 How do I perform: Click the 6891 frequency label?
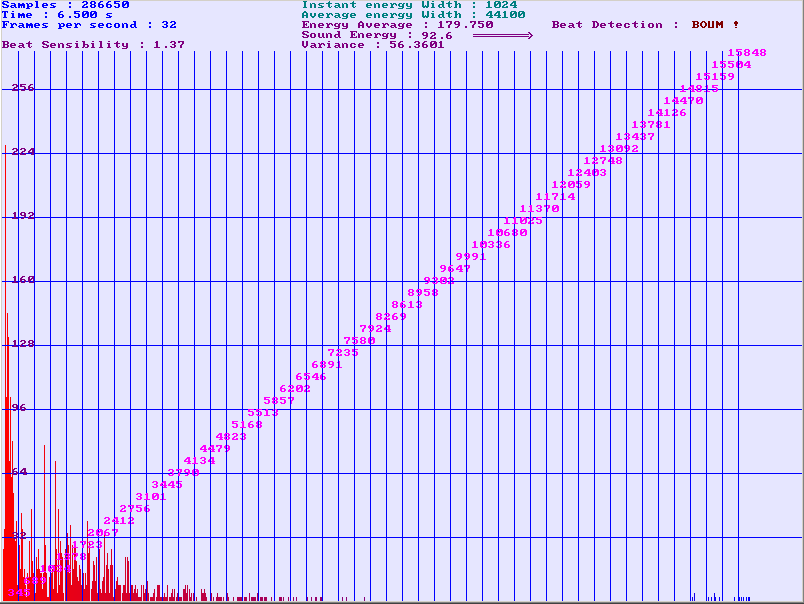[x=327, y=365]
